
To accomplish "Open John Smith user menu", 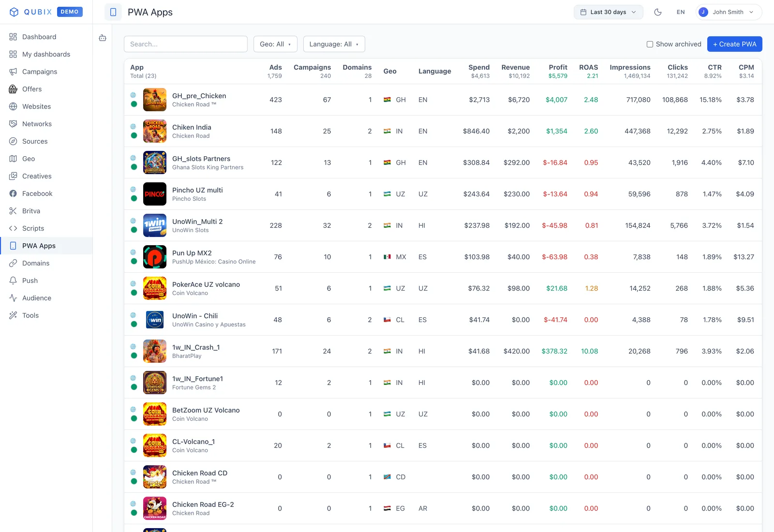I will pyautogui.click(x=729, y=12).
